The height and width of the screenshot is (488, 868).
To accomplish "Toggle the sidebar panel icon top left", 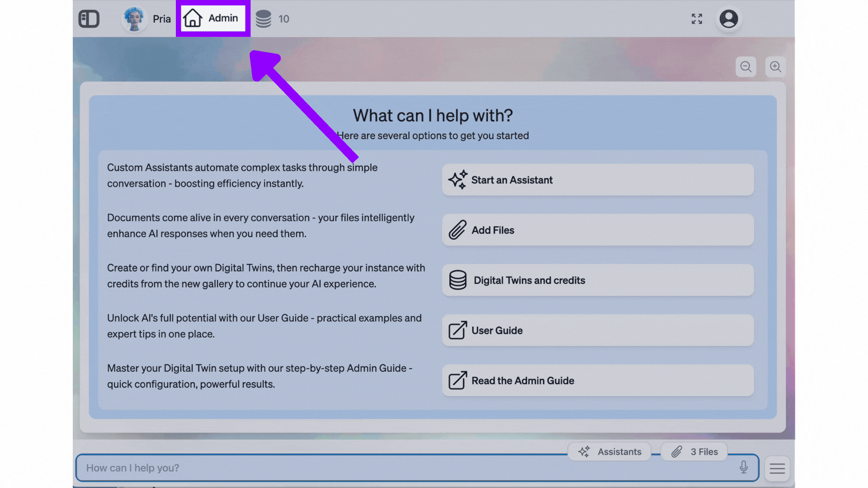I will (89, 19).
